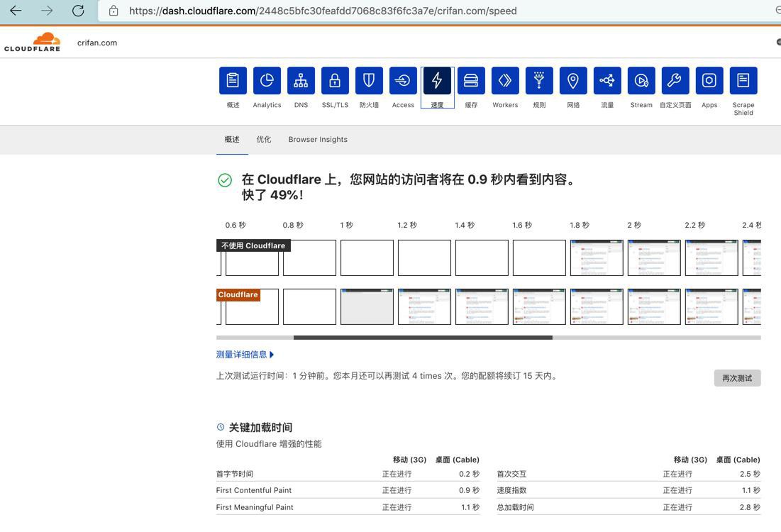Open the 网络 location pin icon

coord(573,80)
